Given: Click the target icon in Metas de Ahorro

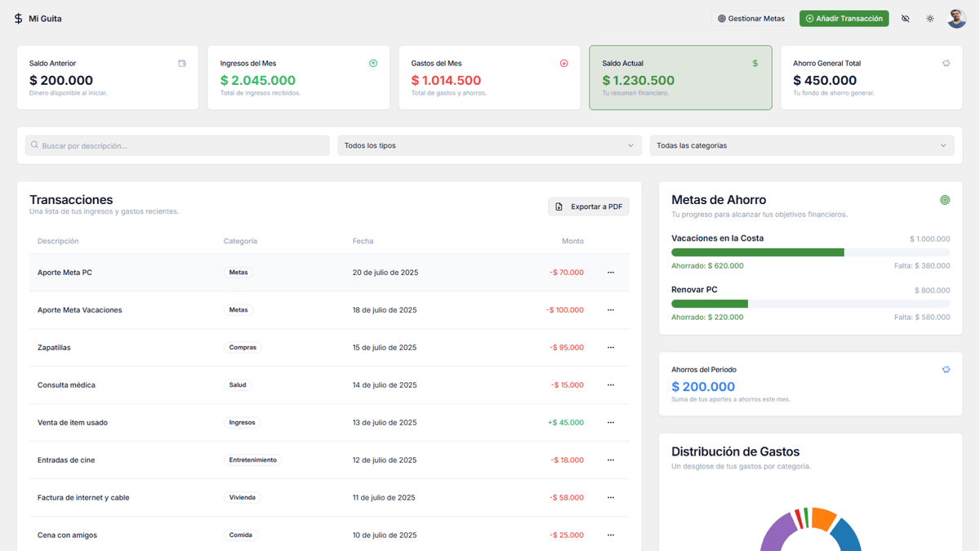Looking at the screenshot, I should 945,200.
